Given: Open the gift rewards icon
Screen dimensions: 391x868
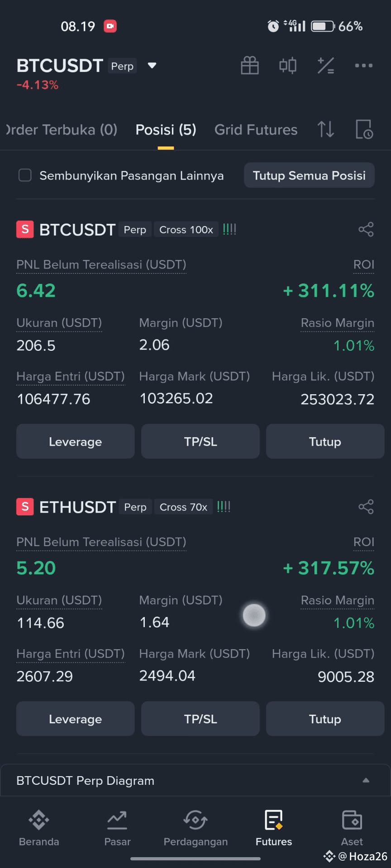Looking at the screenshot, I should pos(250,66).
